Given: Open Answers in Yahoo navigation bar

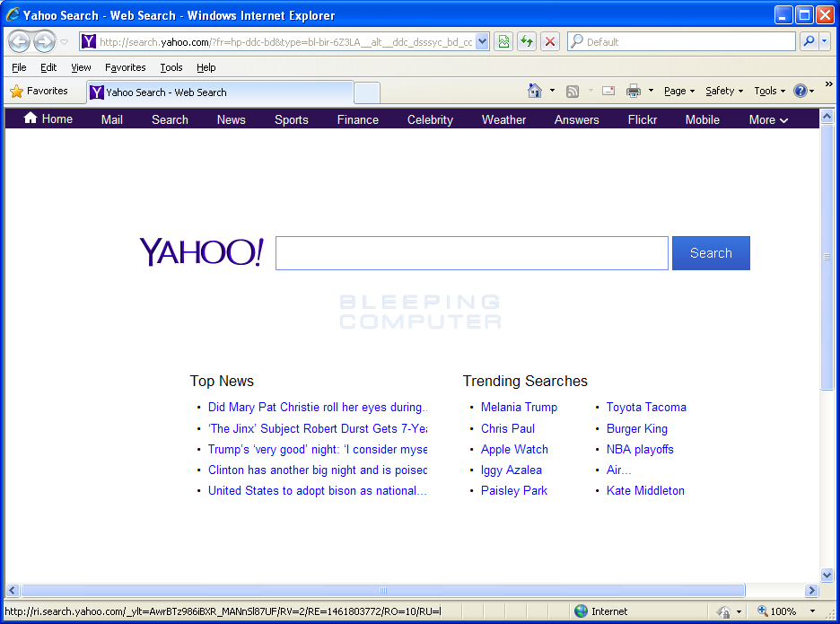Looking at the screenshot, I should tap(576, 119).
